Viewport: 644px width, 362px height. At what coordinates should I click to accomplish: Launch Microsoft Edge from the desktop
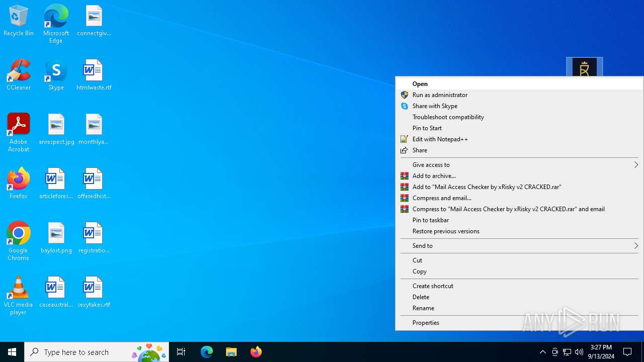(56, 24)
